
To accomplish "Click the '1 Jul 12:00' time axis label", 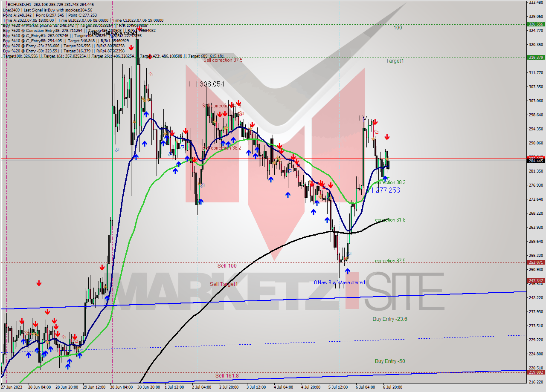I will point(174,387).
